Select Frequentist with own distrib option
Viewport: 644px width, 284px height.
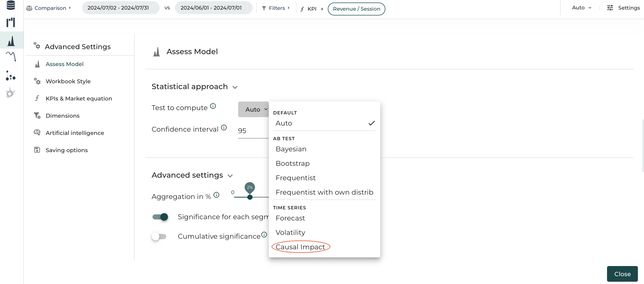(x=325, y=192)
